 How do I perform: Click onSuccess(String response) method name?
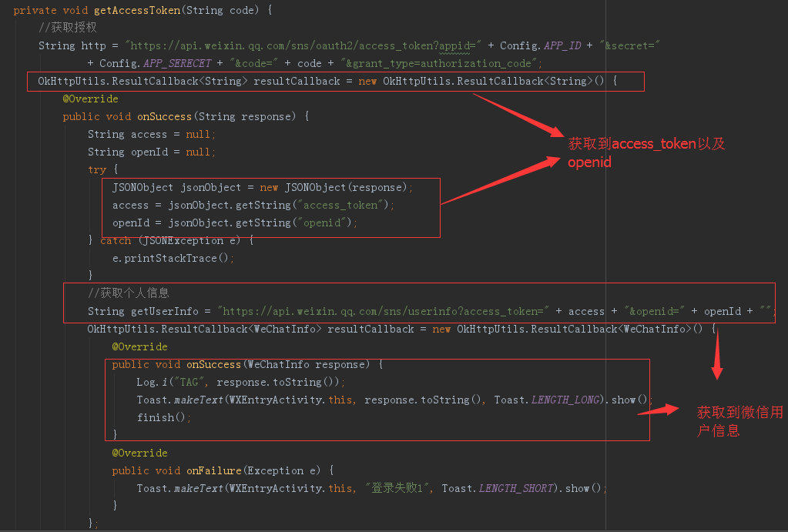[x=164, y=116]
